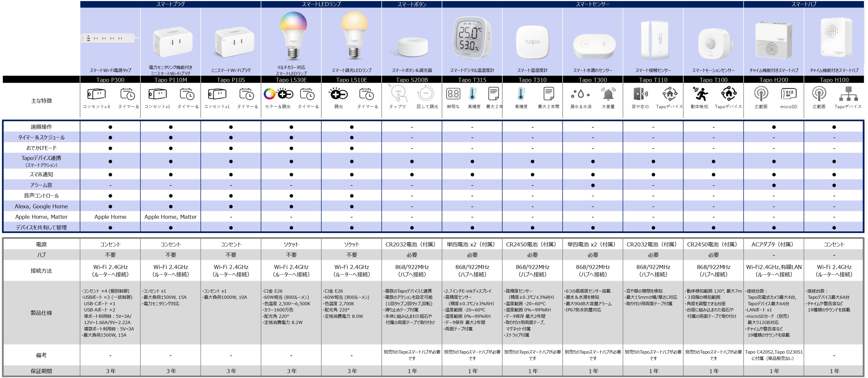Image resolution: width=868 pixels, height=378 pixels.
Task: Open the Tapo S200B smart button image
Action: point(413,47)
